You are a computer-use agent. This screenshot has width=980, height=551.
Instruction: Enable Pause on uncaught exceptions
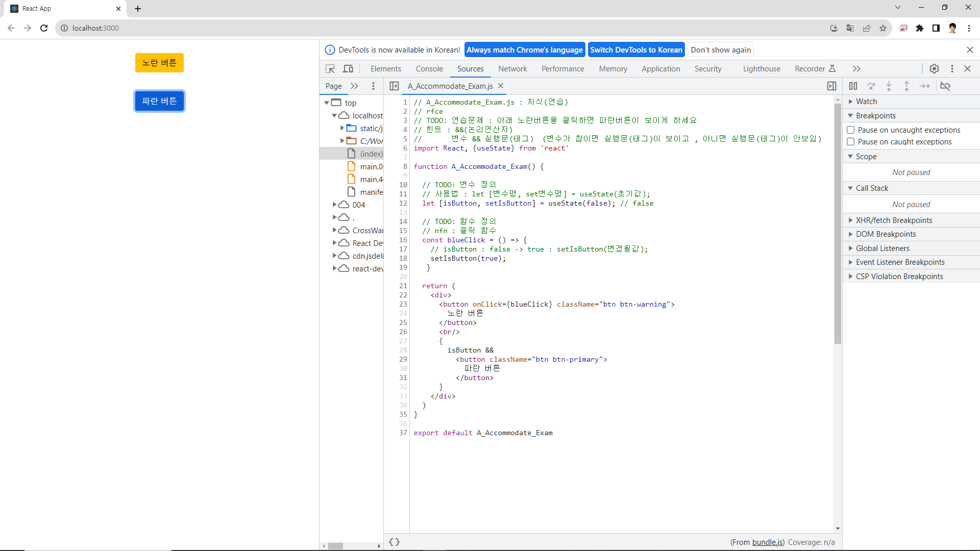coord(851,130)
